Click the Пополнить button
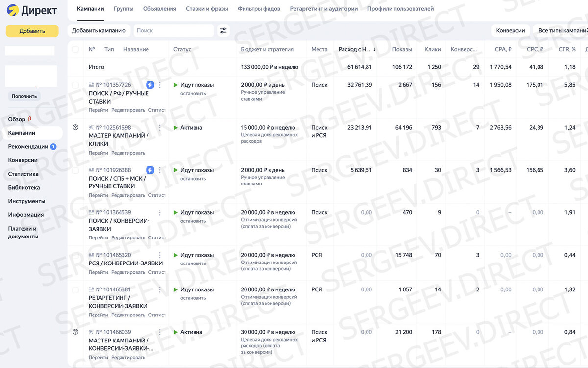Image resolution: width=588 pixels, height=368 pixels. click(x=24, y=96)
